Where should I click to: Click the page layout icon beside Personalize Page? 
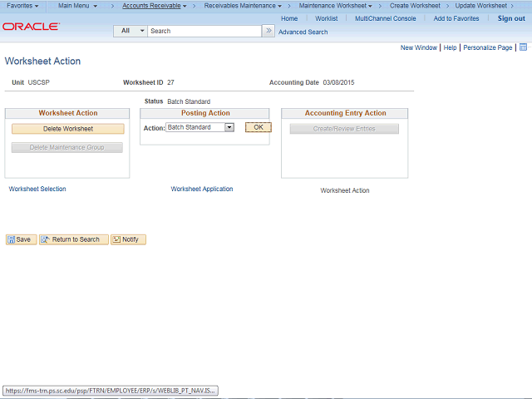523,47
